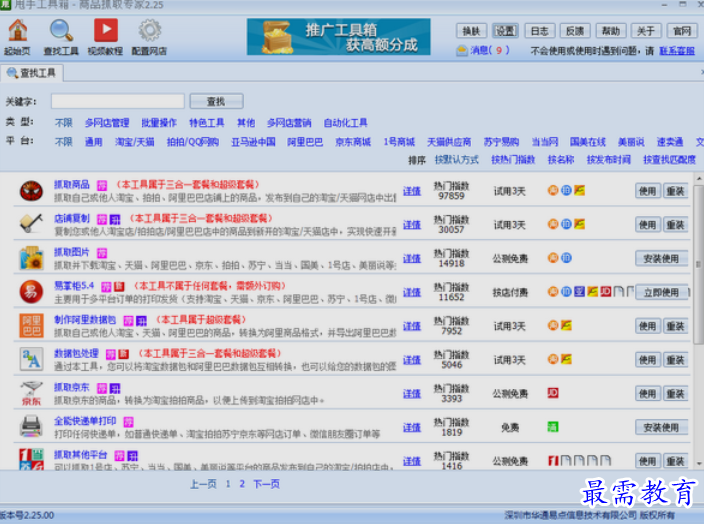Click 立即使用 button in 易掌柜5.4 row
The height and width of the screenshot is (524, 704).
coord(661,292)
